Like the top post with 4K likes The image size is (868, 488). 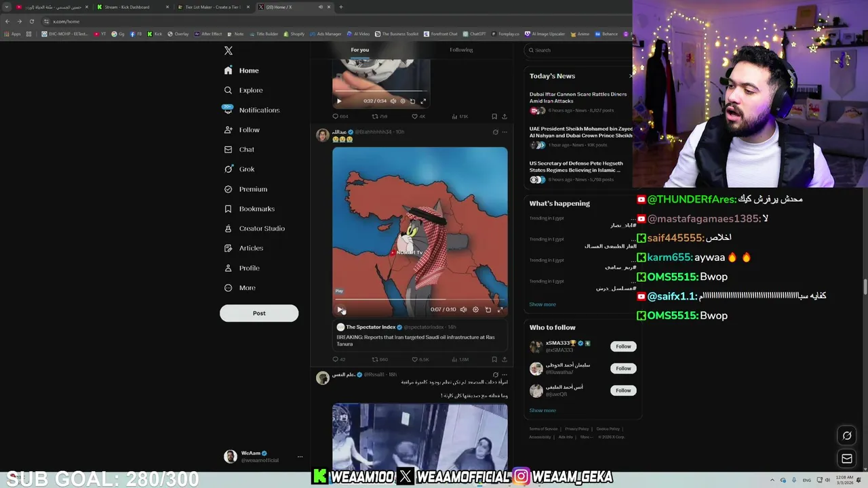[x=418, y=117]
